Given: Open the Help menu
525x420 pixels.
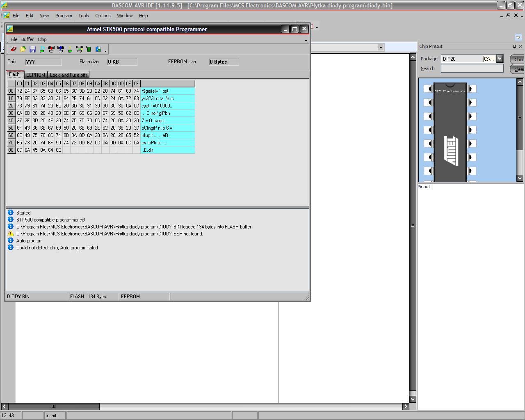Looking at the screenshot, I should pos(143,16).
